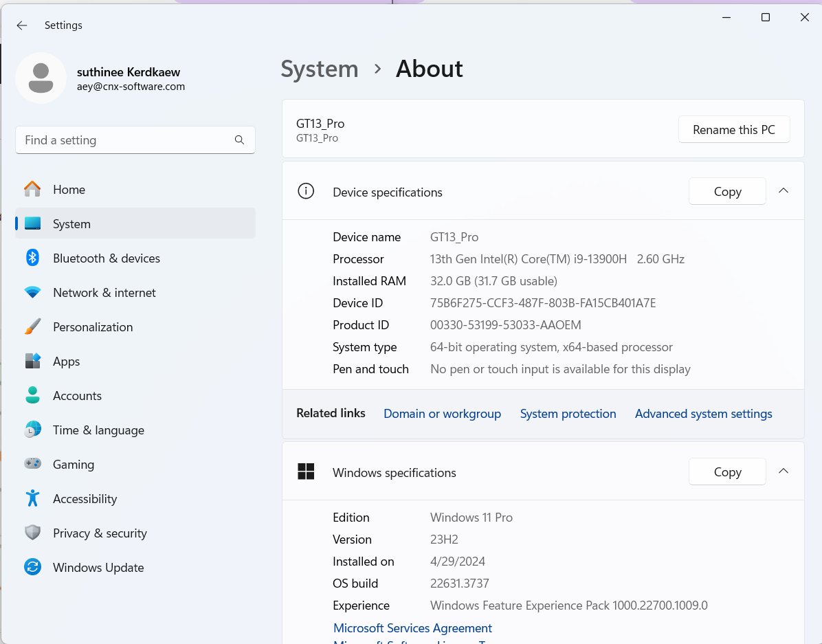The image size is (822, 644).
Task: Click the OS build value 22631.3737
Action: point(460,583)
